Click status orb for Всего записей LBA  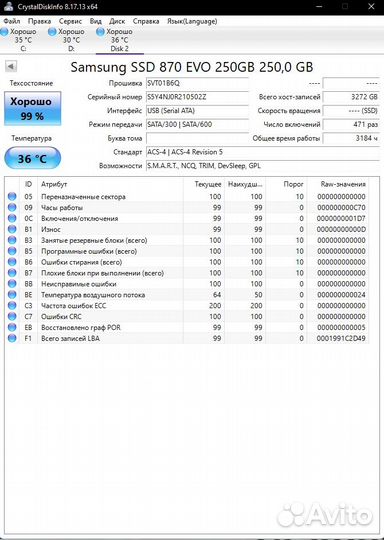[x=12, y=339]
